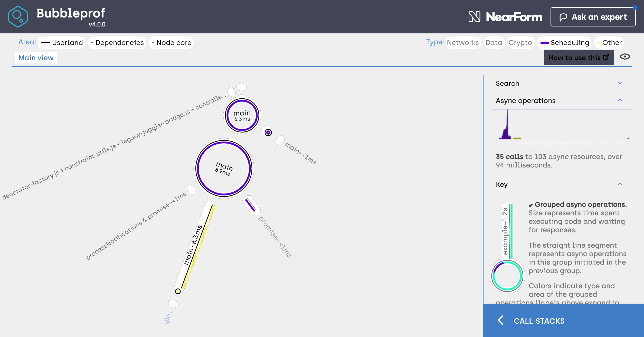Open the Call Stacks panel
The image size is (644, 337).
pyautogui.click(x=539, y=321)
